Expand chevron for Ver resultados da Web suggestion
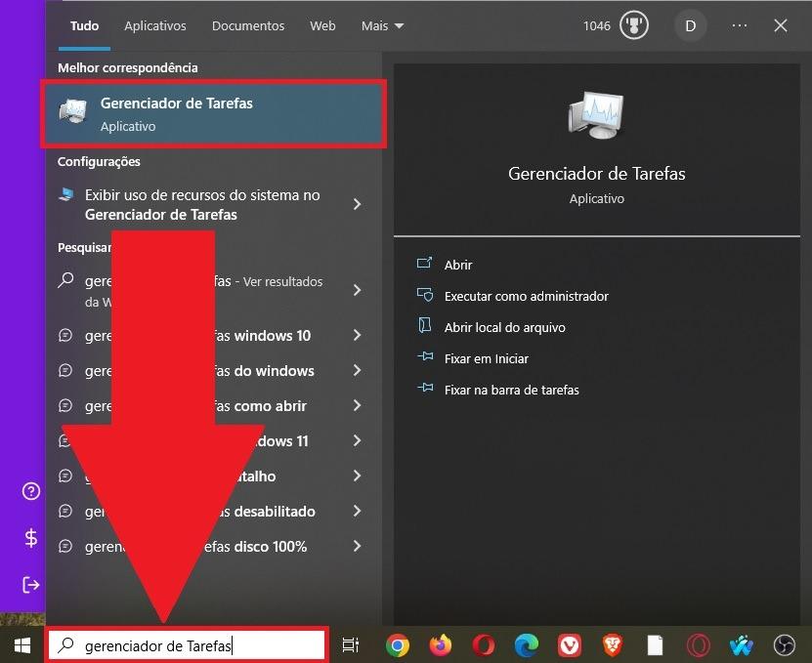 (x=357, y=290)
